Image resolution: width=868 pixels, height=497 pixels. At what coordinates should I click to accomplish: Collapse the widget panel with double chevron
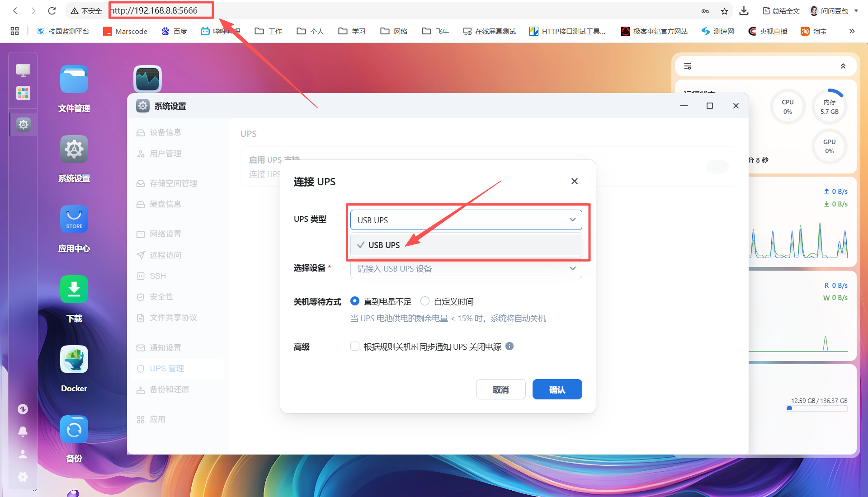tap(843, 66)
